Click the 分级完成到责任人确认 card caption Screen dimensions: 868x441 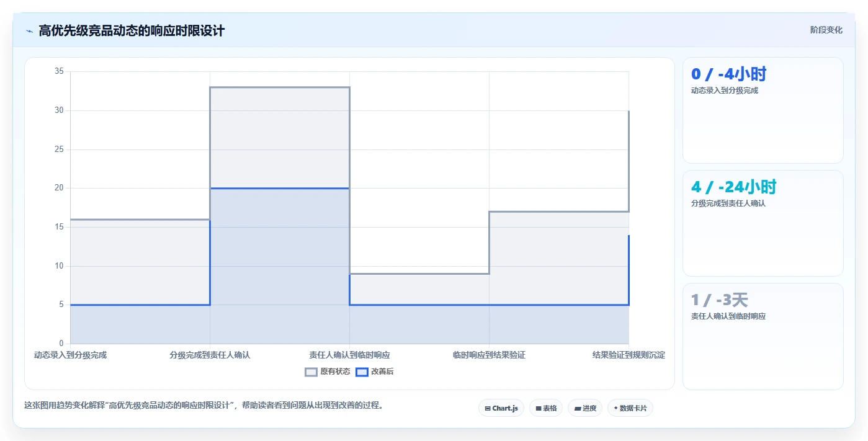pyautogui.click(x=728, y=203)
